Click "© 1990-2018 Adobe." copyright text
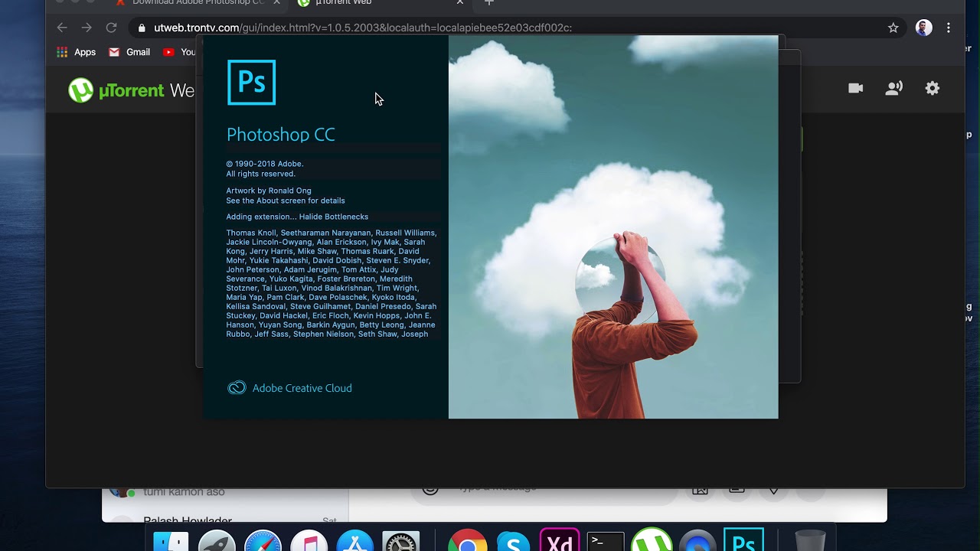The image size is (980, 551). click(265, 164)
